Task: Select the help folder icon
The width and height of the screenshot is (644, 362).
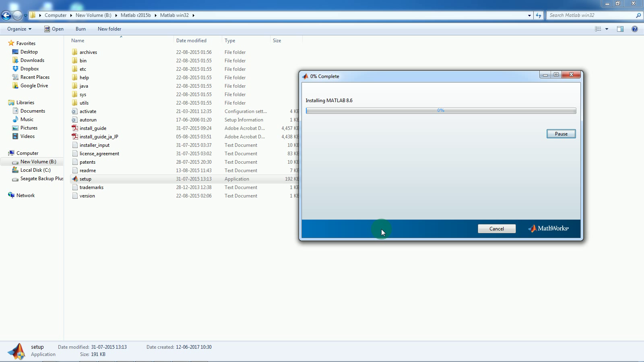Action: [x=74, y=78]
